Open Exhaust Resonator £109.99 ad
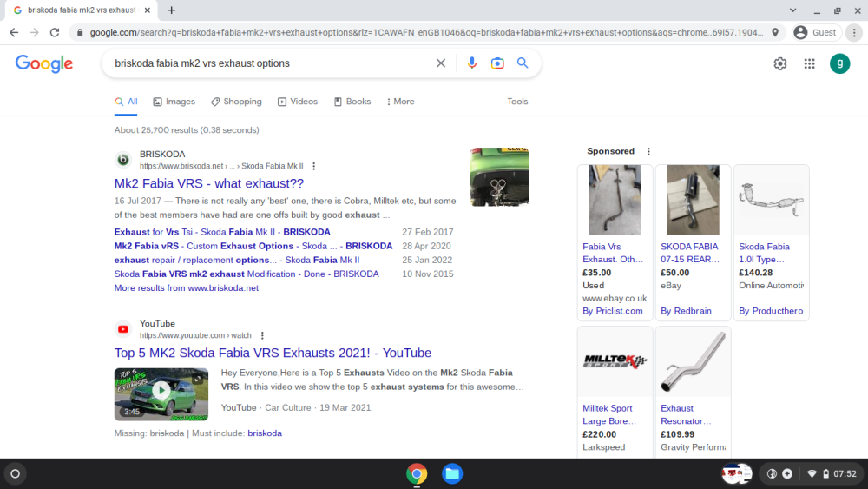Image resolution: width=868 pixels, height=489 pixels. pyautogui.click(x=686, y=414)
